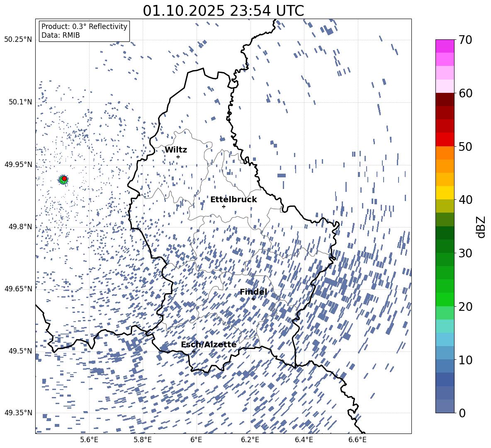The width and height of the screenshot is (491, 448).
Task: Click the 49.95°N latitude tick label
Action: pyautogui.click(x=18, y=165)
